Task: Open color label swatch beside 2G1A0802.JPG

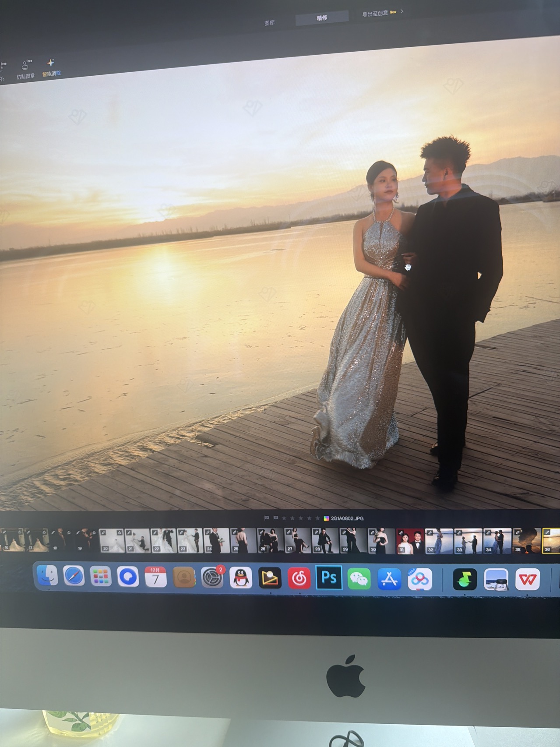Action: [326, 518]
